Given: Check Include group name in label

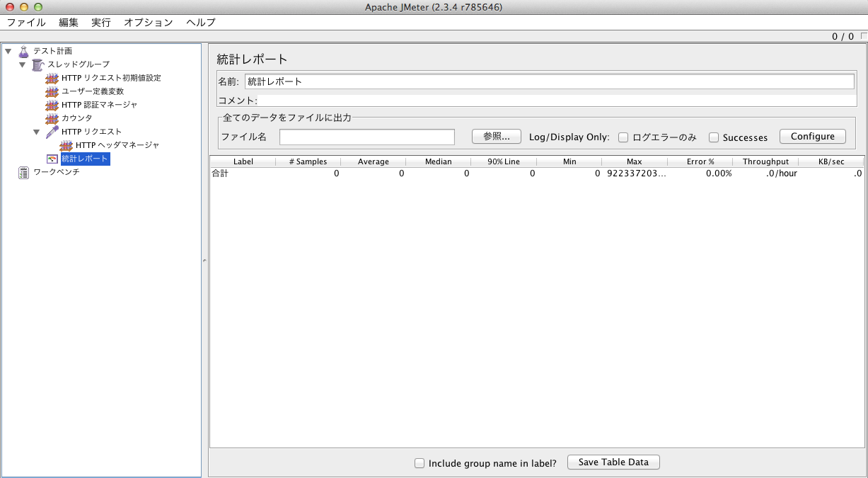Looking at the screenshot, I should click(x=419, y=463).
